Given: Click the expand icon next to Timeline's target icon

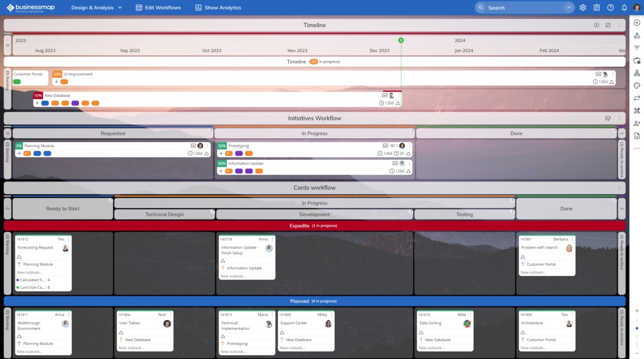Looking at the screenshot, I should pyautogui.click(x=608, y=25).
